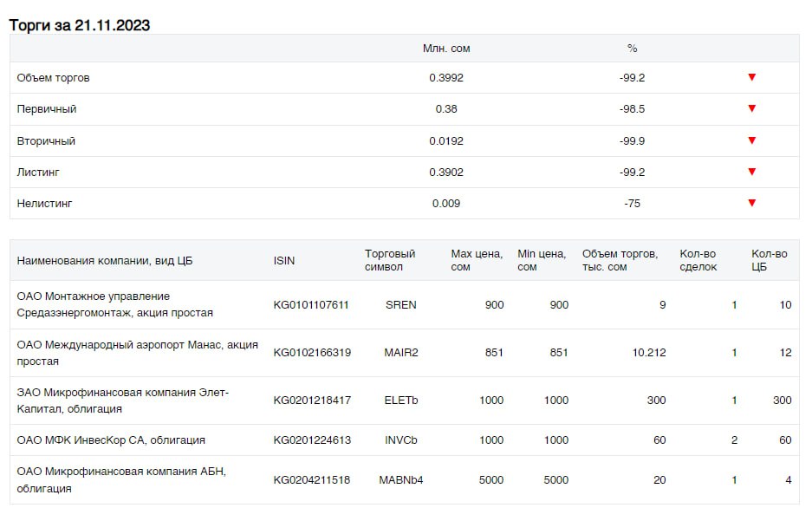The width and height of the screenshot is (812, 508).
Task: Click the Наименования компании, вид ЦБ header
Action: point(105,260)
